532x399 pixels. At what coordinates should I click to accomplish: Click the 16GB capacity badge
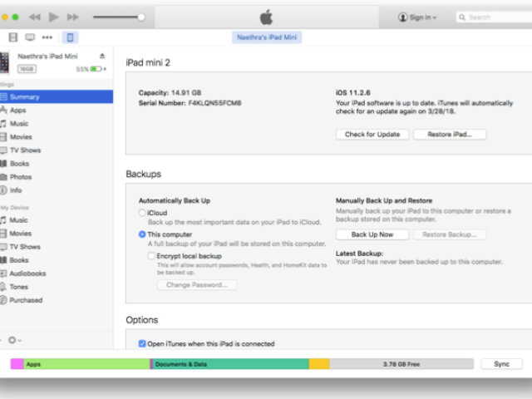27,69
